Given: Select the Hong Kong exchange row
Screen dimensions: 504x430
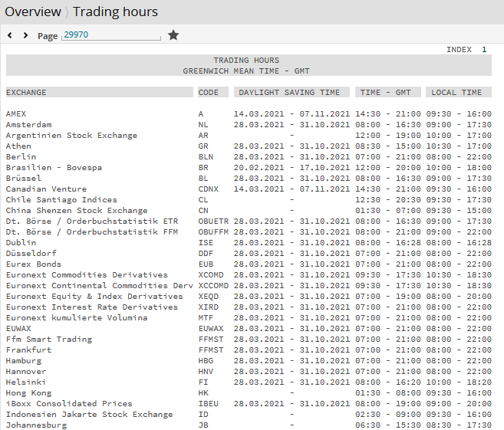Looking at the screenshot, I should [x=28, y=392].
